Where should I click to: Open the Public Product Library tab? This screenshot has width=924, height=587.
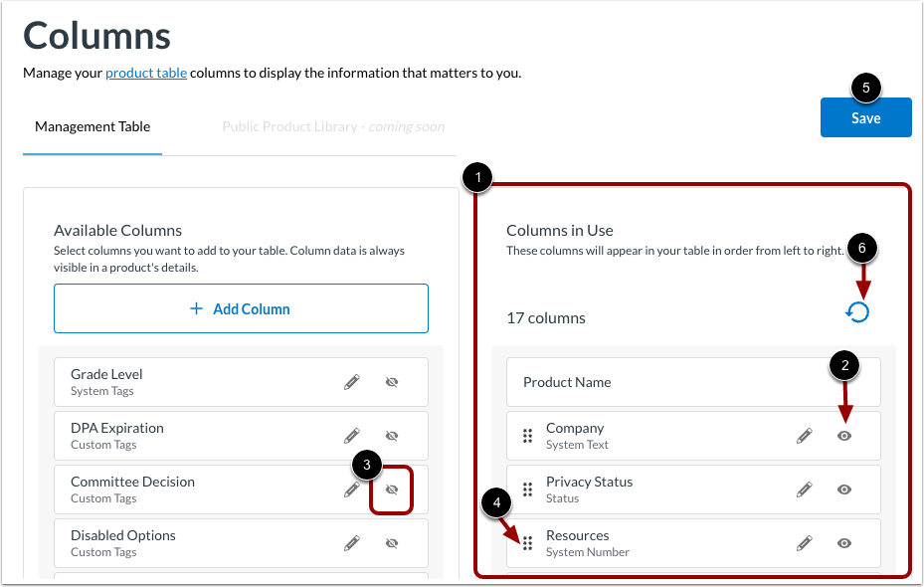click(333, 126)
